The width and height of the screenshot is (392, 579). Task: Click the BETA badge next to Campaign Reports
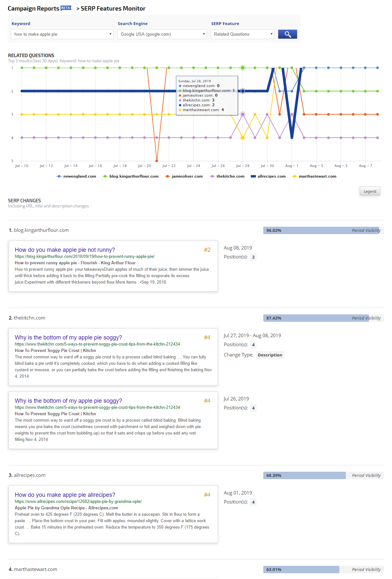66,8
